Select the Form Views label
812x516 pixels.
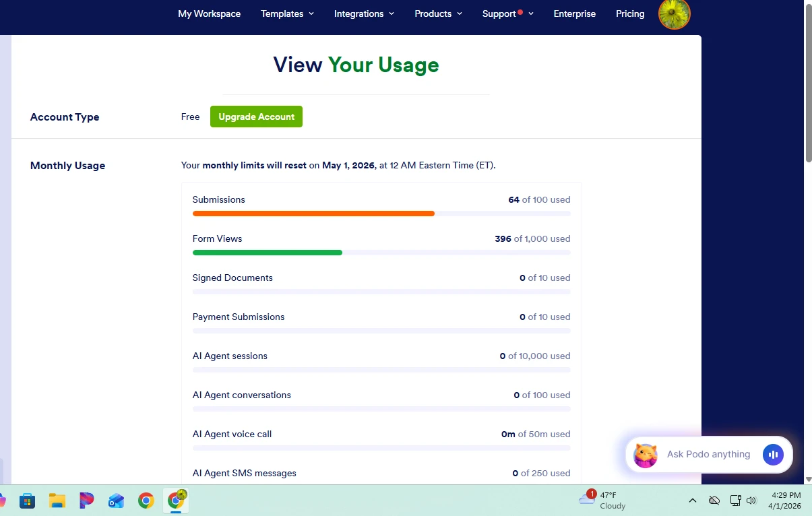(x=217, y=238)
